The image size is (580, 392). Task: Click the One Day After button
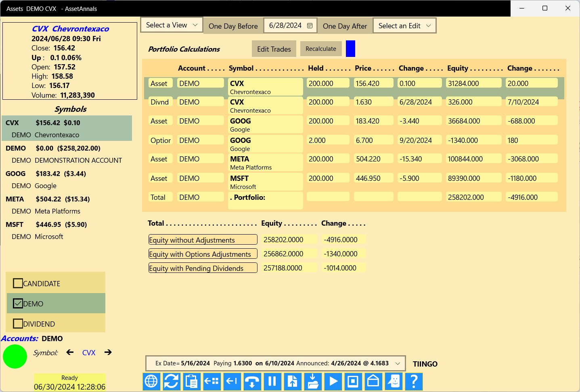click(x=345, y=26)
